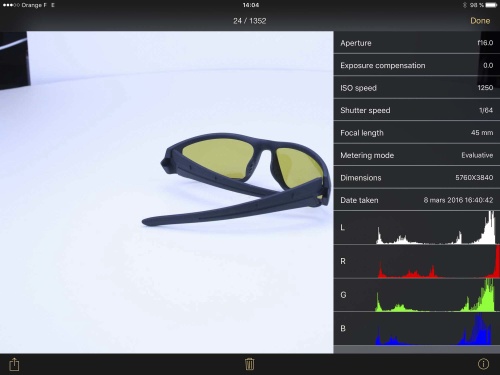Toggle the info panel icon
This screenshot has height=375, width=500.
[483, 364]
